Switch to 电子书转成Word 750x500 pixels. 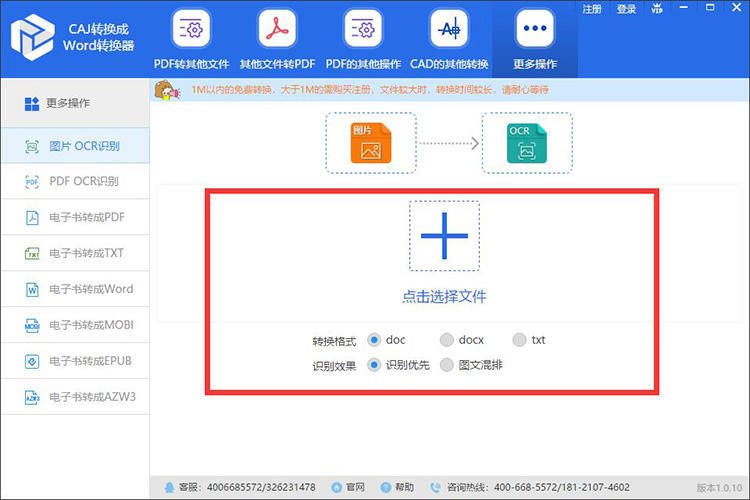[x=76, y=289]
